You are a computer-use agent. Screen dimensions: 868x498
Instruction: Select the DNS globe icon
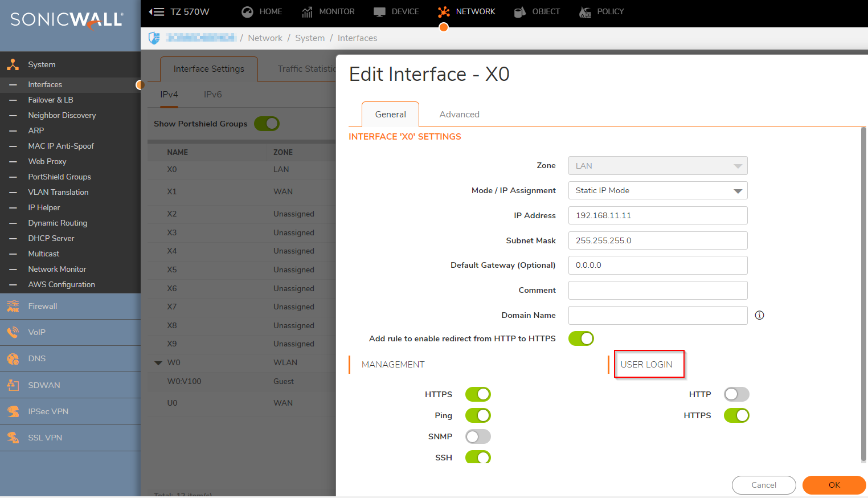pyautogui.click(x=13, y=358)
